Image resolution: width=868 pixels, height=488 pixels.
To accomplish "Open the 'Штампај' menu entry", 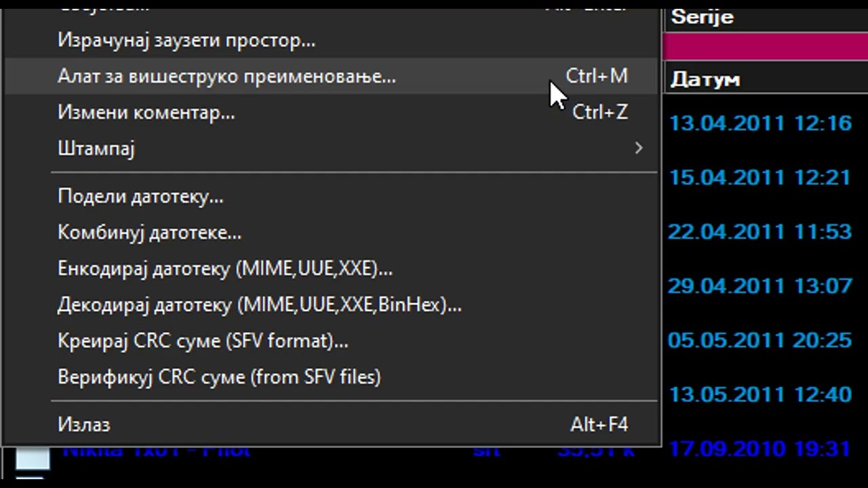I will 331,148.
